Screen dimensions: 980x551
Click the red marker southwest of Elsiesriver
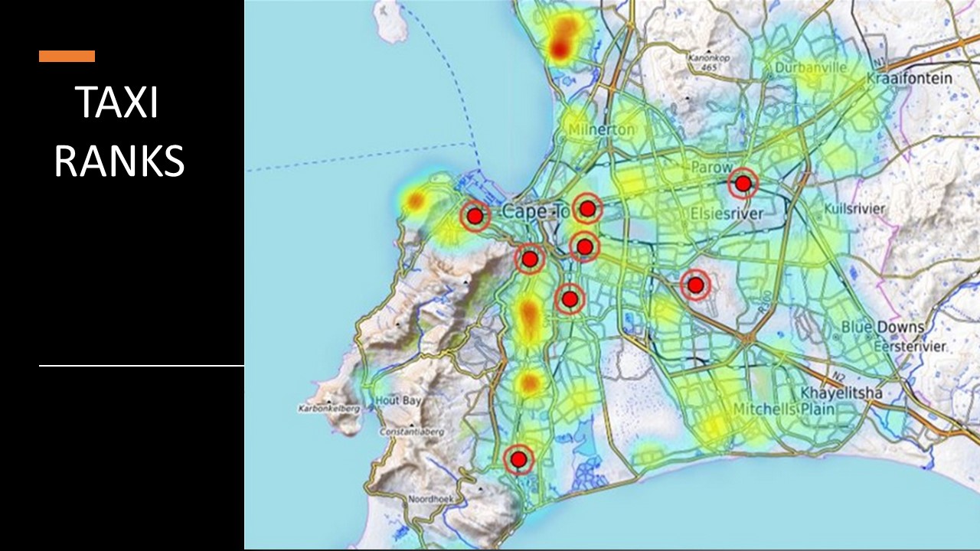point(695,285)
